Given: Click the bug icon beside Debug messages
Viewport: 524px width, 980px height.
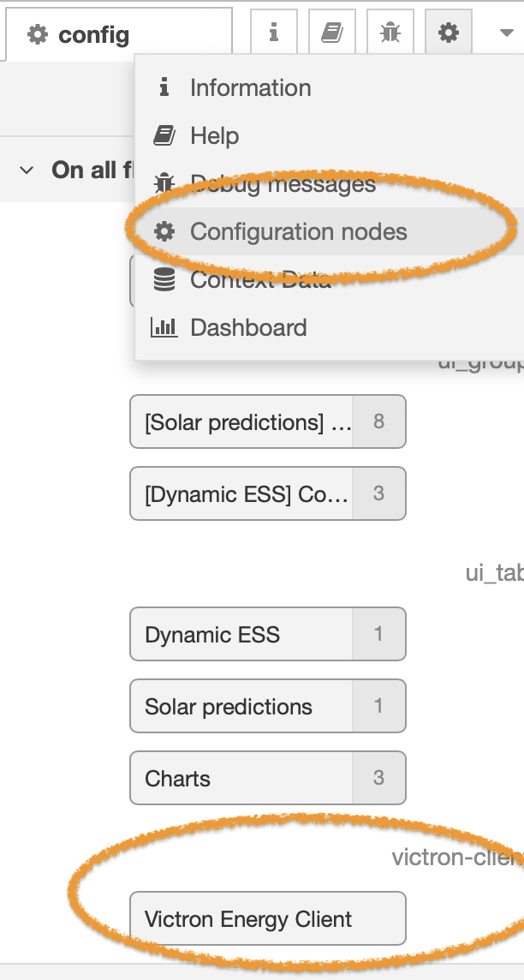Looking at the screenshot, I should coord(164,183).
